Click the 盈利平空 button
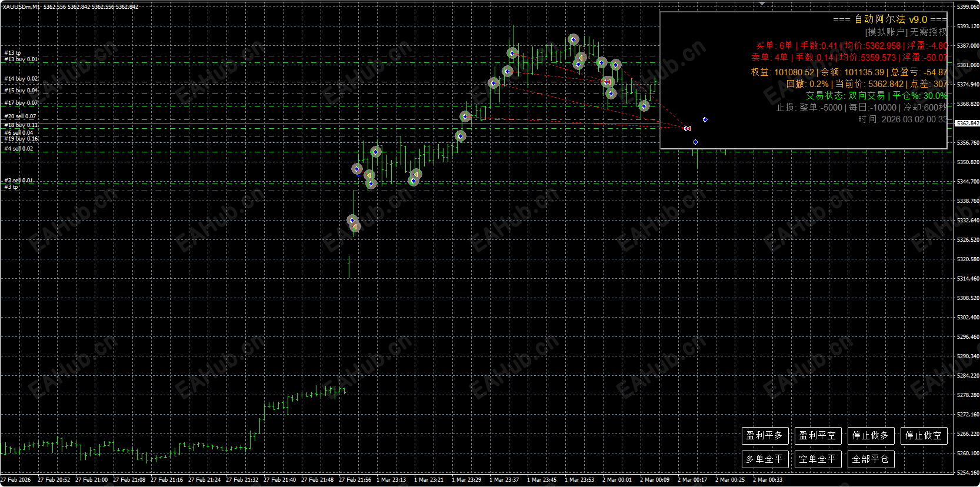The height and width of the screenshot is (487, 980). click(818, 436)
